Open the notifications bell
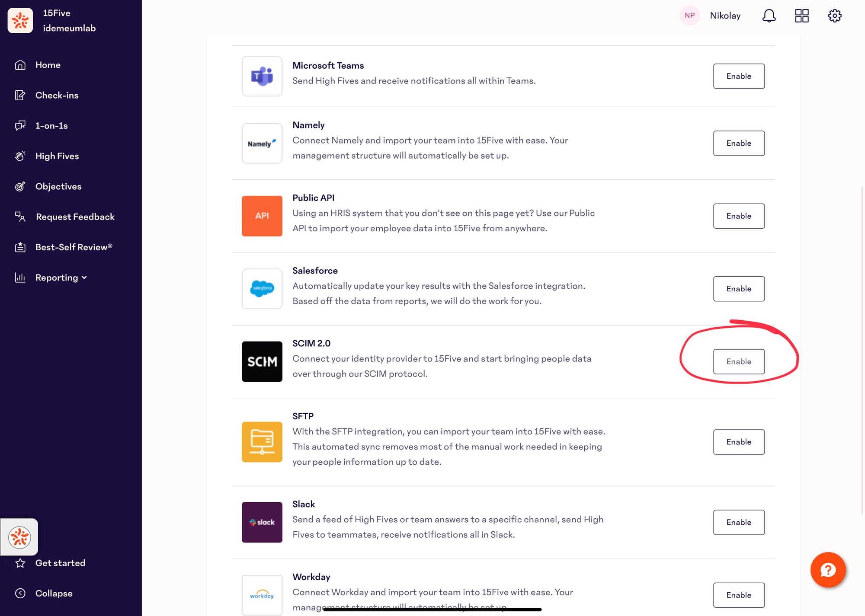Viewport: 865px width, 616px height. click(769, 16)
